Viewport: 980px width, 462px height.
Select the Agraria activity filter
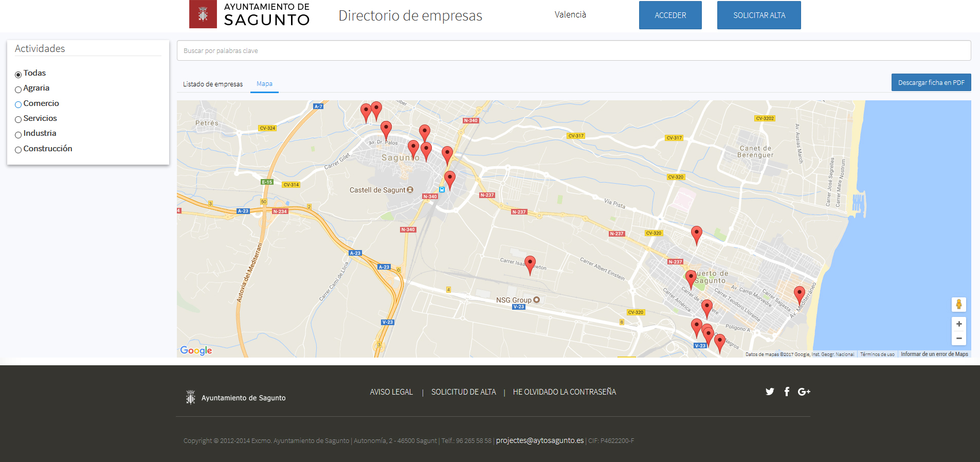point(19,90)
